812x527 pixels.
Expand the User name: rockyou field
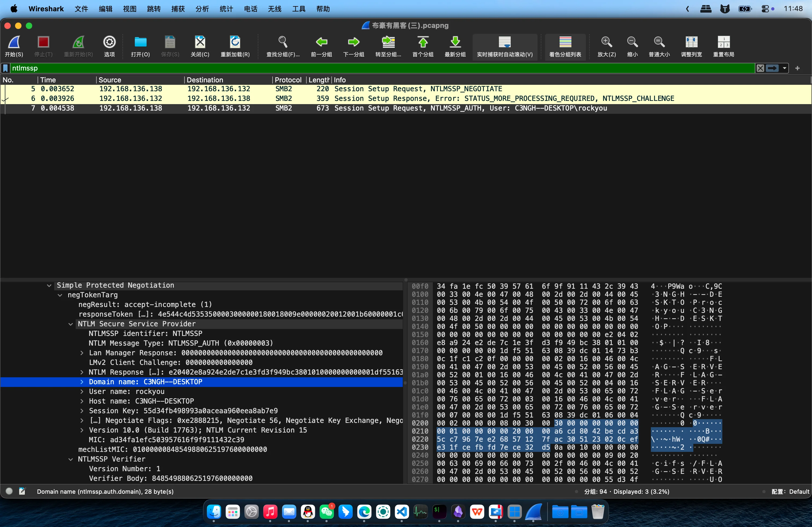[82, 392]
